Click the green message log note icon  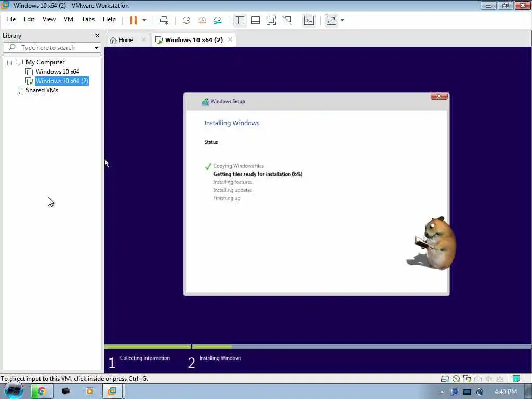pos(516,379)
